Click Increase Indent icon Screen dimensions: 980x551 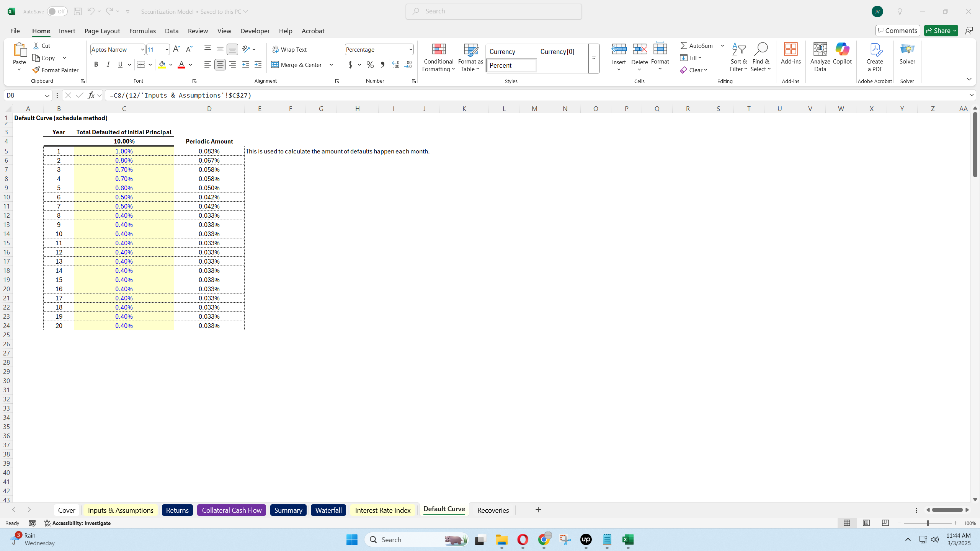(258, 65)
